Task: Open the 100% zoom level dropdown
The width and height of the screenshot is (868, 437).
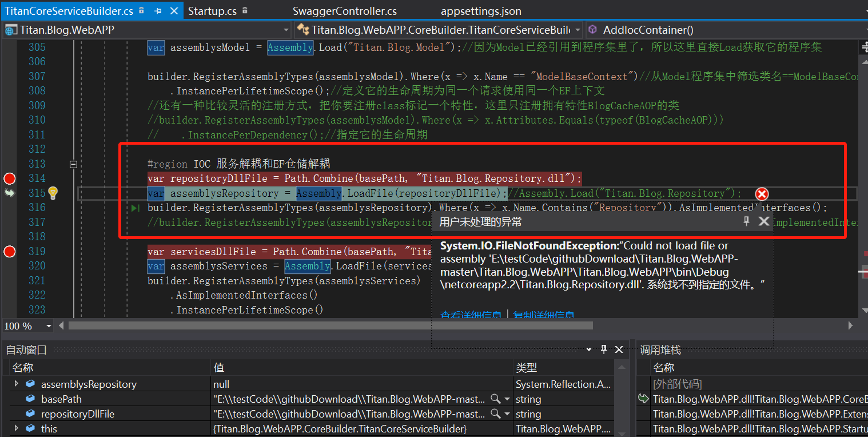Action: 49,325
